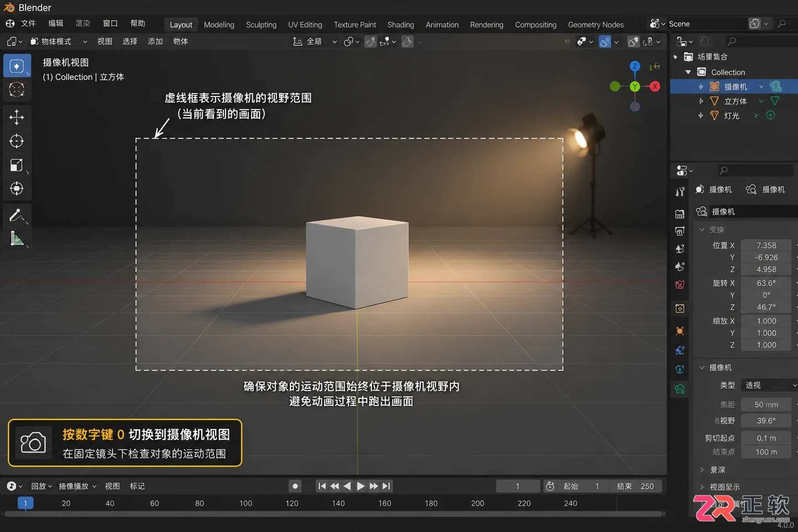Open the 全局 transform orientation dropdown

tap(315, 42)
